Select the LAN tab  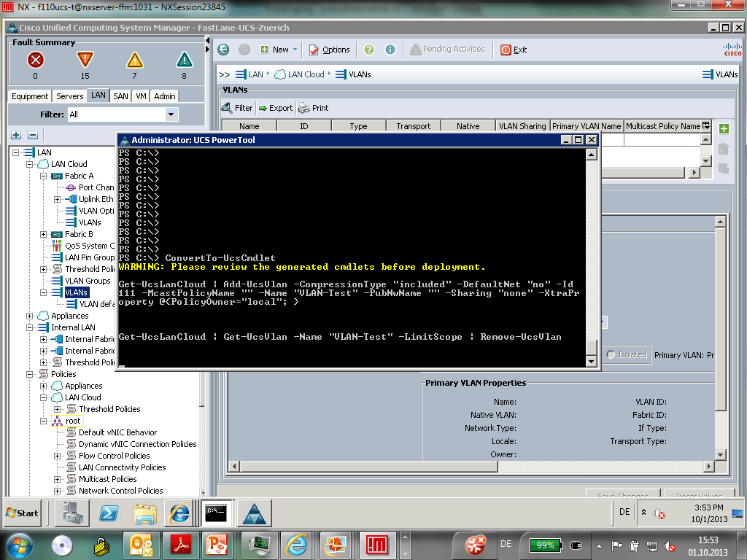tap(98, 96)
